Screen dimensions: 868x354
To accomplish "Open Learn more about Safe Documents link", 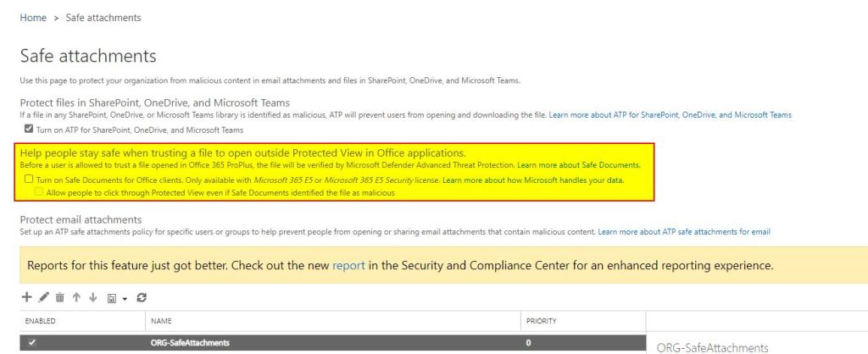I will [x=578, y=165].
